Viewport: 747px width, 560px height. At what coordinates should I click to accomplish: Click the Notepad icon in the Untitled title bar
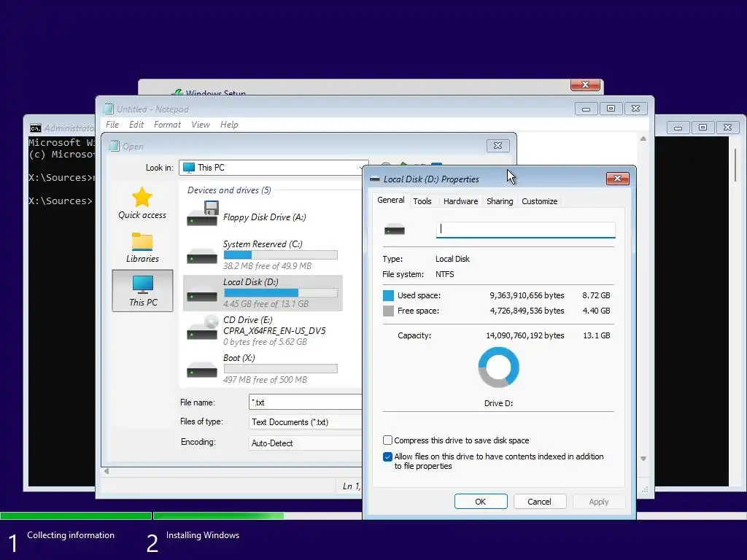point(109,109)
